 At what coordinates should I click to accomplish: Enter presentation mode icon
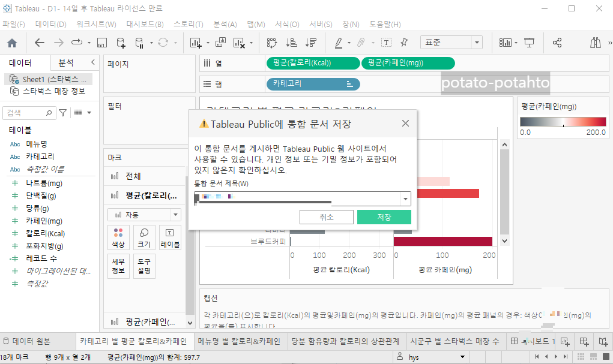coord(530,43)
